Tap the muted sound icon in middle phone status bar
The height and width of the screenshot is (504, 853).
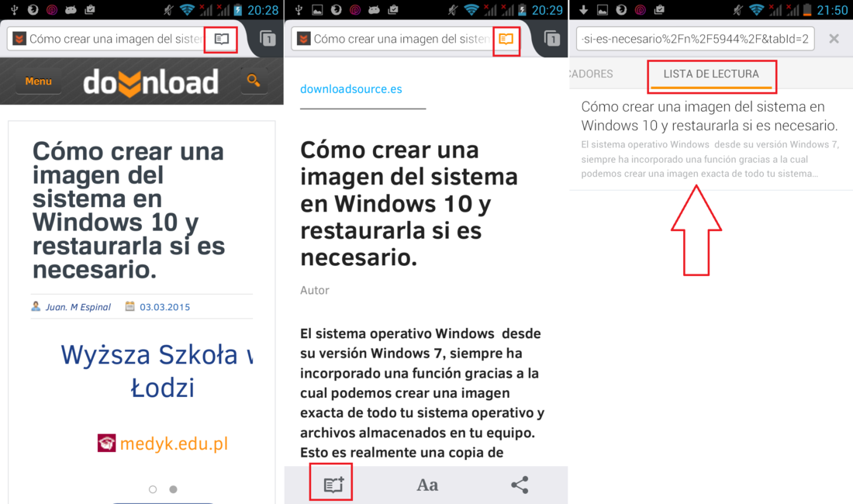coord(453,10)
